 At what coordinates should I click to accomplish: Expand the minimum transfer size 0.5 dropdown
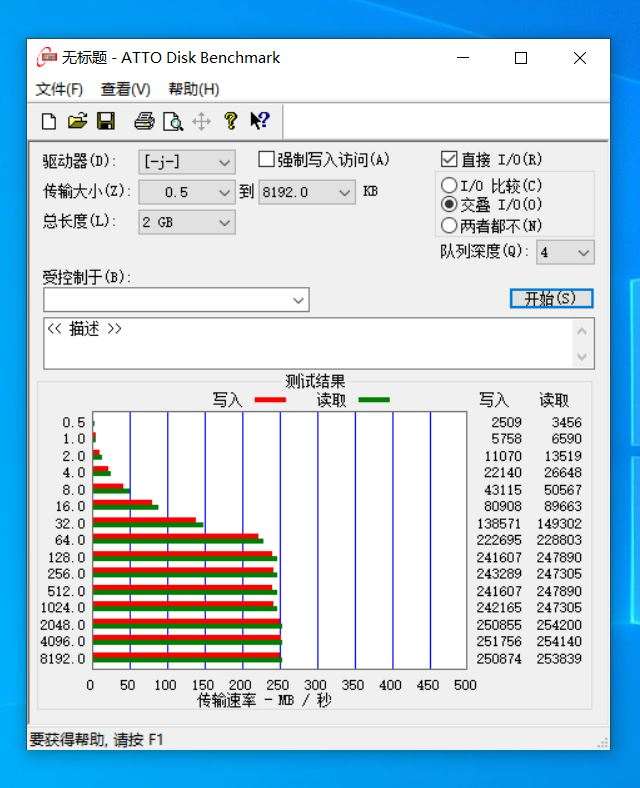coord(187,192)
